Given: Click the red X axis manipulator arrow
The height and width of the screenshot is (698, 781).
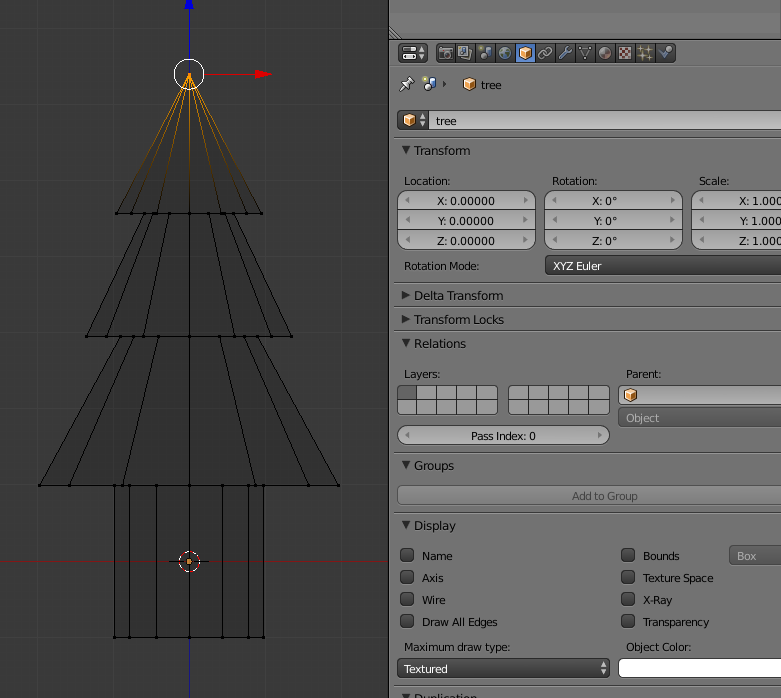Looking at the screenshot, I should tap(262, 74).
